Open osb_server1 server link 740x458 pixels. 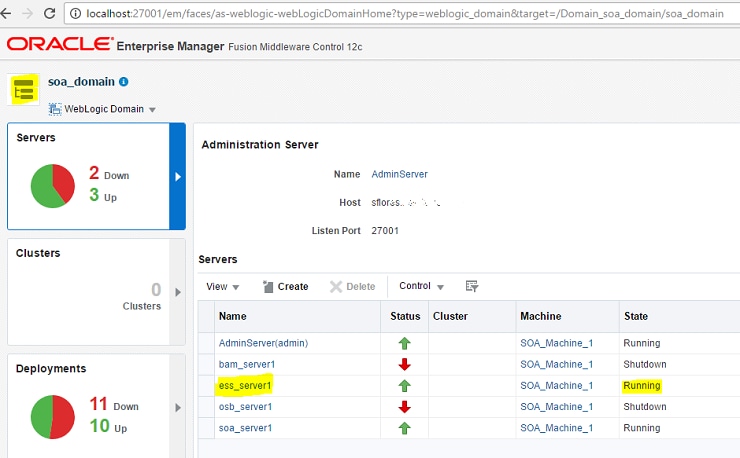[x=245, y=407]
